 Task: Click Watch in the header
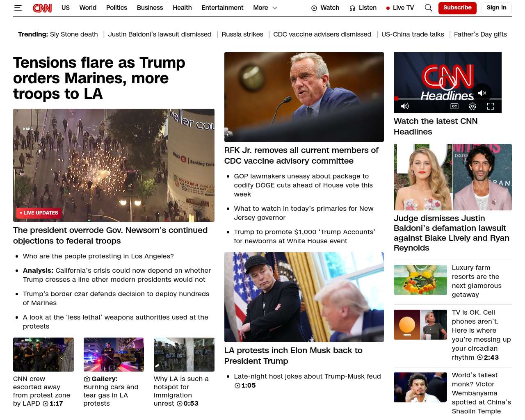325,8
